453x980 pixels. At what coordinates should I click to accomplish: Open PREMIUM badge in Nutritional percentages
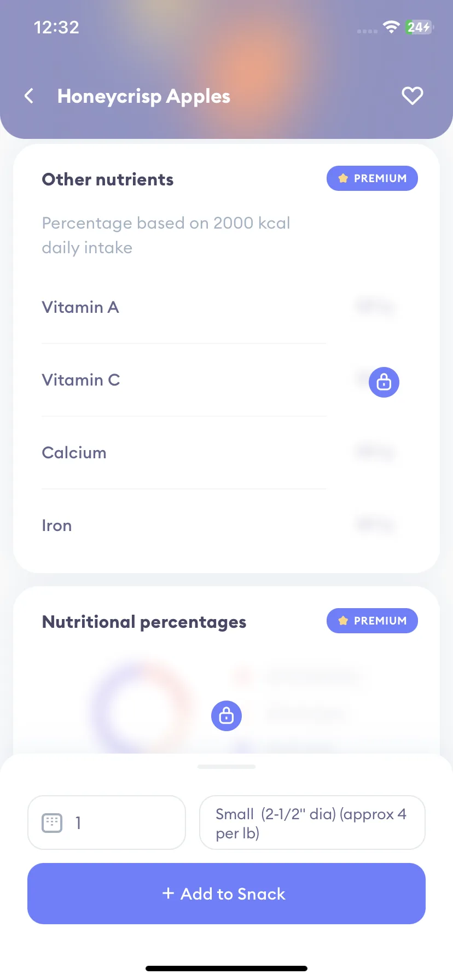[x=372, y=621]
